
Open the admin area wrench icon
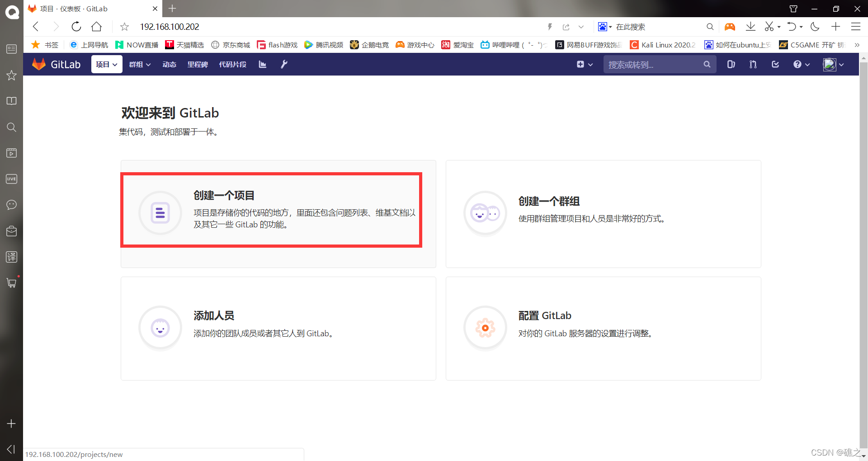click(284, 64)
